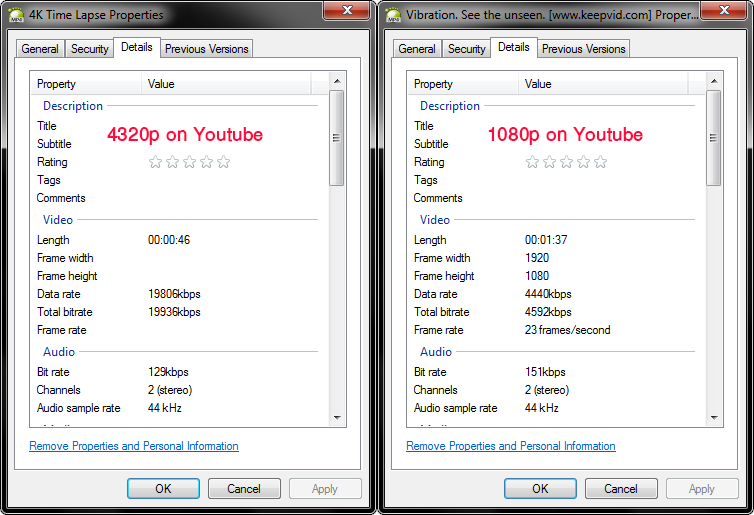Click scrollbar thumb in 4K Time Lapse details list
Viewport: 754px width, 515px height.
337,138
